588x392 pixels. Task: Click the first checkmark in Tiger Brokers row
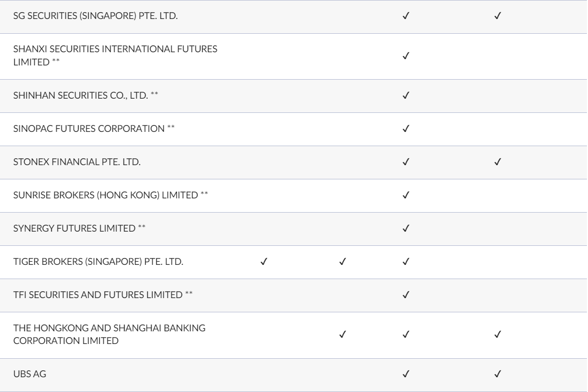263,262
